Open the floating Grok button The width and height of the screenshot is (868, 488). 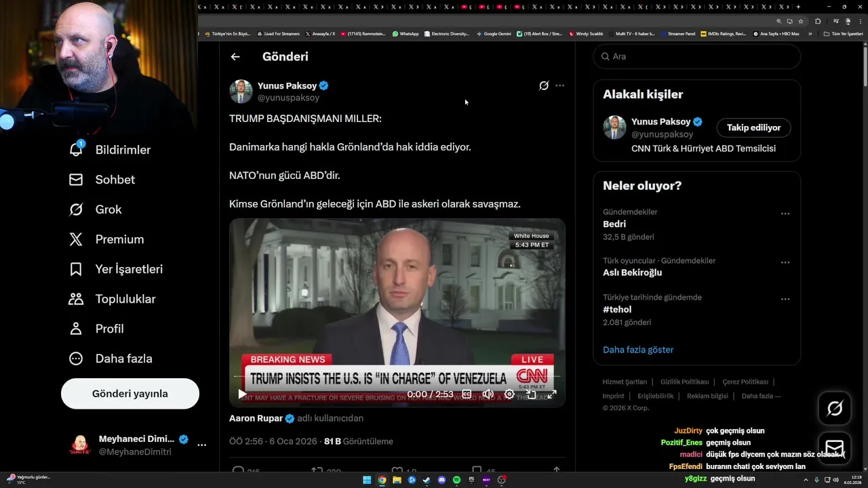tap(835, 408)
